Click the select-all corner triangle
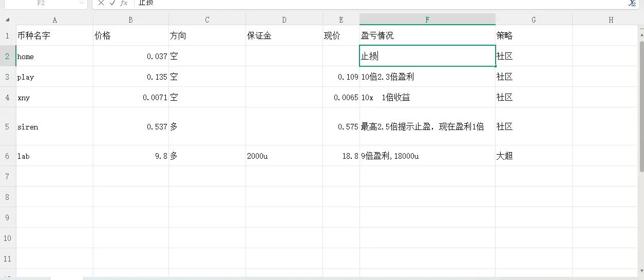The width and height of the screenshot is (644, 280). pos(8,20)
